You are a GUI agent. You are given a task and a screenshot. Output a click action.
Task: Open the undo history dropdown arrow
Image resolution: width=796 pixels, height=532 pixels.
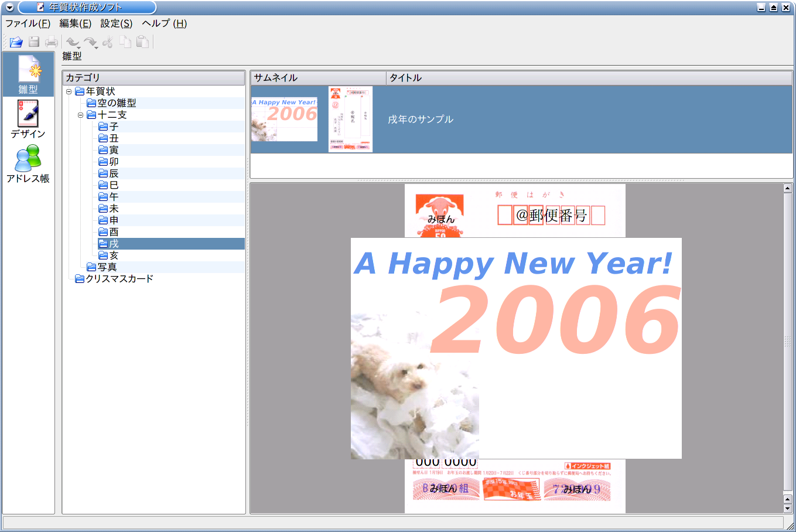point(79,47)
